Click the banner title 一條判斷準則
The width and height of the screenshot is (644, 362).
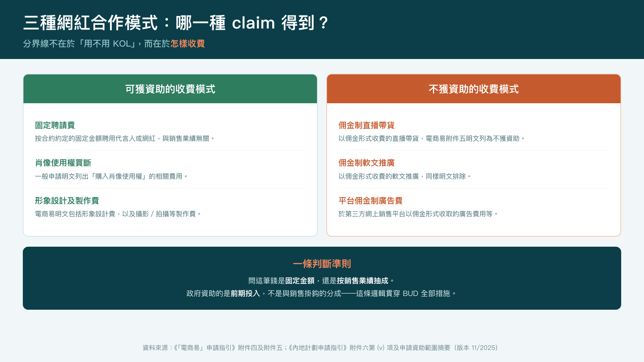322,264
